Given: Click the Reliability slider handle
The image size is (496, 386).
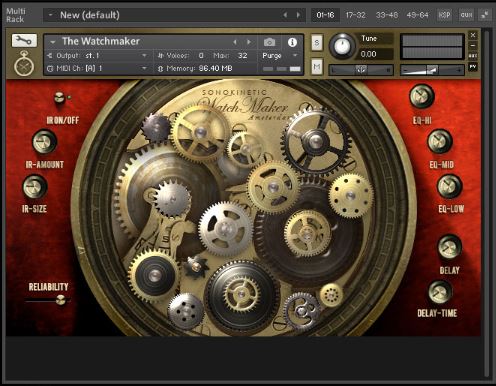Looking at the screenshot, I should 61,300.
